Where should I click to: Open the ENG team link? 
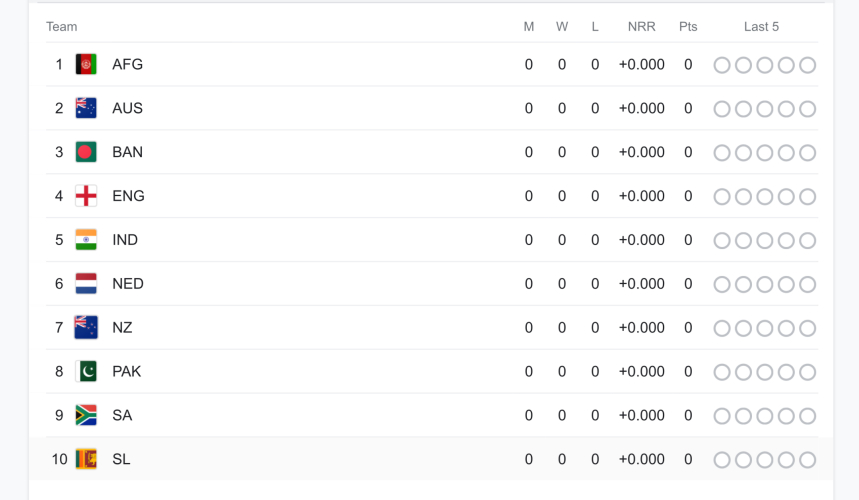(x=128, y=197)
